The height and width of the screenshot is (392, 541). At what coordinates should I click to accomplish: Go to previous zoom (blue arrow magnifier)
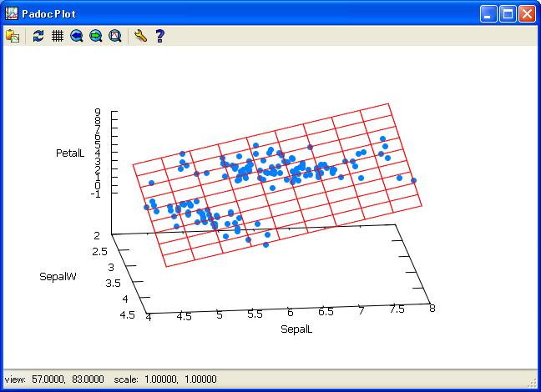tap(77, 36)
